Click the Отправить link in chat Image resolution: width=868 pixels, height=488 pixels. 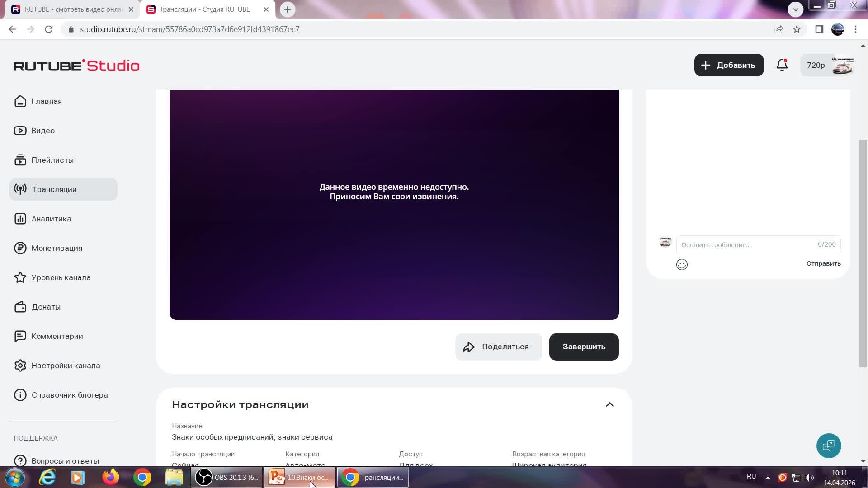pyautogui.click(x=823, y=263)
